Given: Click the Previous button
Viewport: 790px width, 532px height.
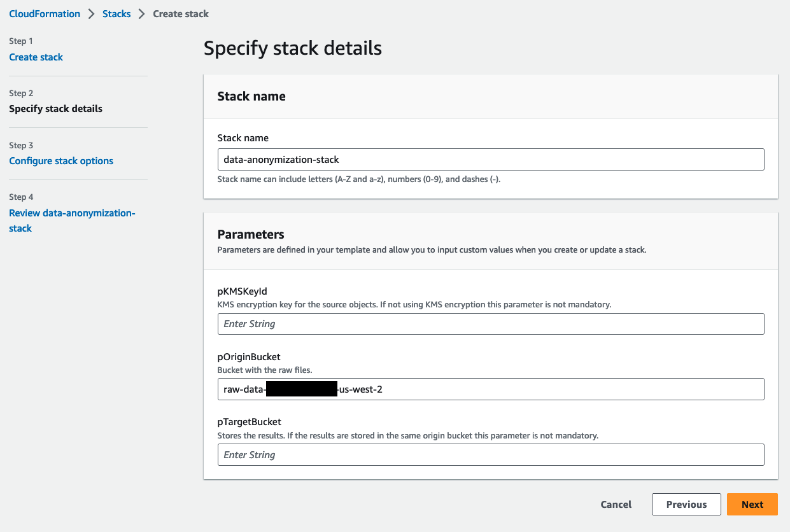Looking at the screenshot, I should tap(686, 505).
